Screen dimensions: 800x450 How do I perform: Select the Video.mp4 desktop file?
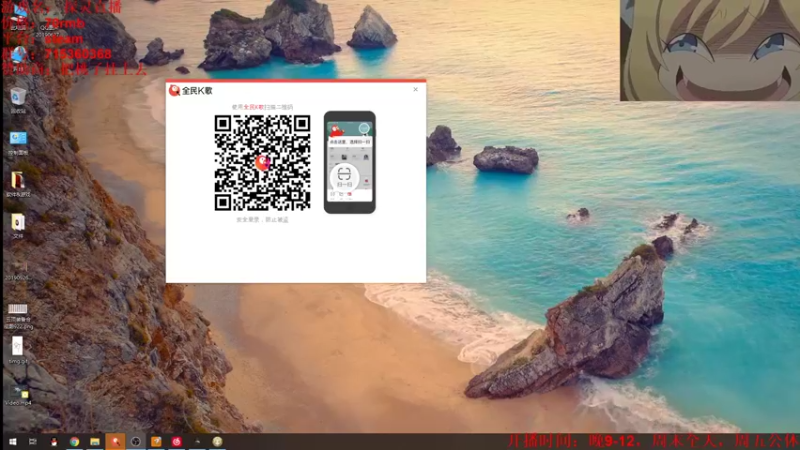(x=18, y=395)
